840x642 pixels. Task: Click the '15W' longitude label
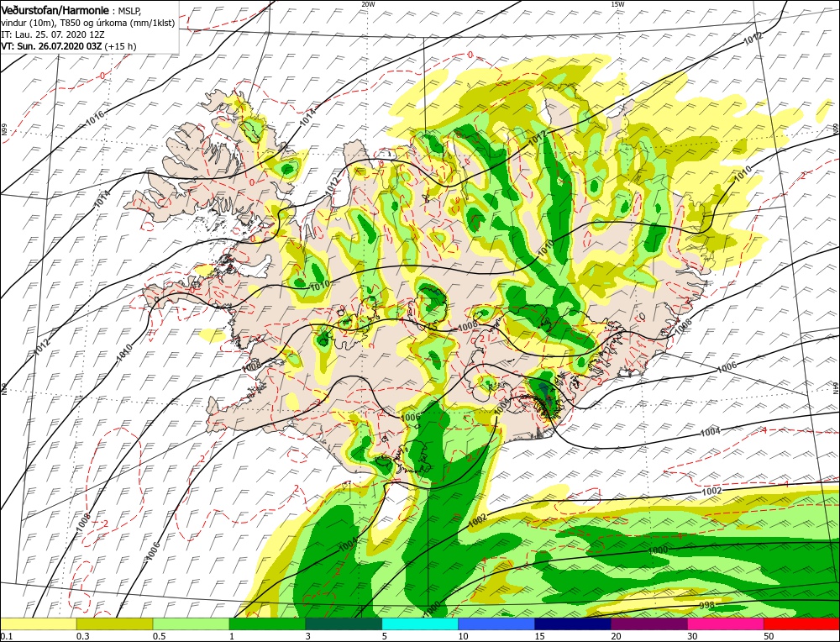tap(617, 3)
